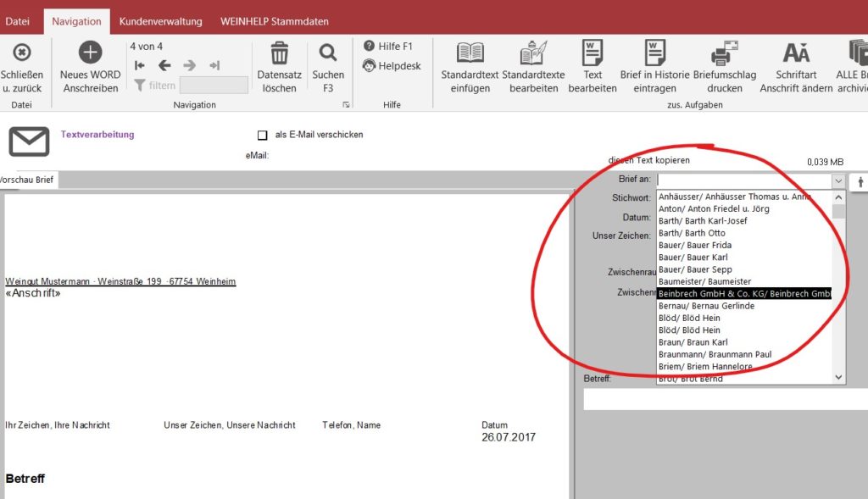This screenshot has width=868, height=499.
Task: Go to previous record arrow
Action: coord(164,65)
